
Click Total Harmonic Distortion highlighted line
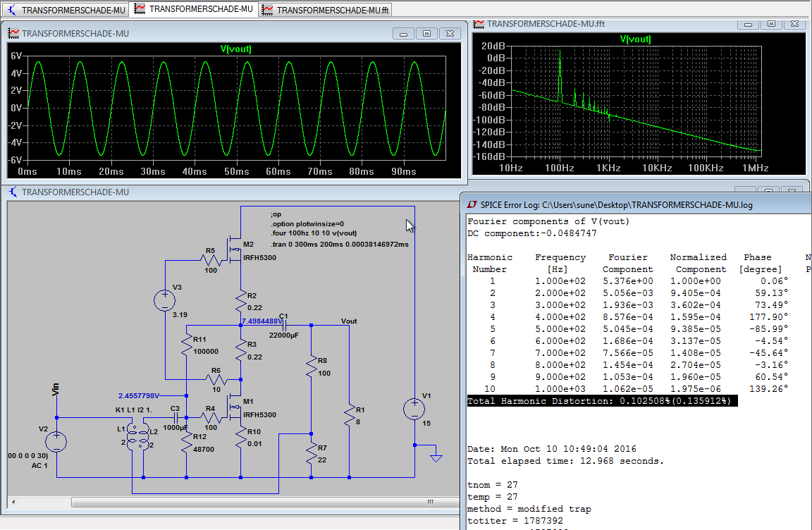pos(602,401)
